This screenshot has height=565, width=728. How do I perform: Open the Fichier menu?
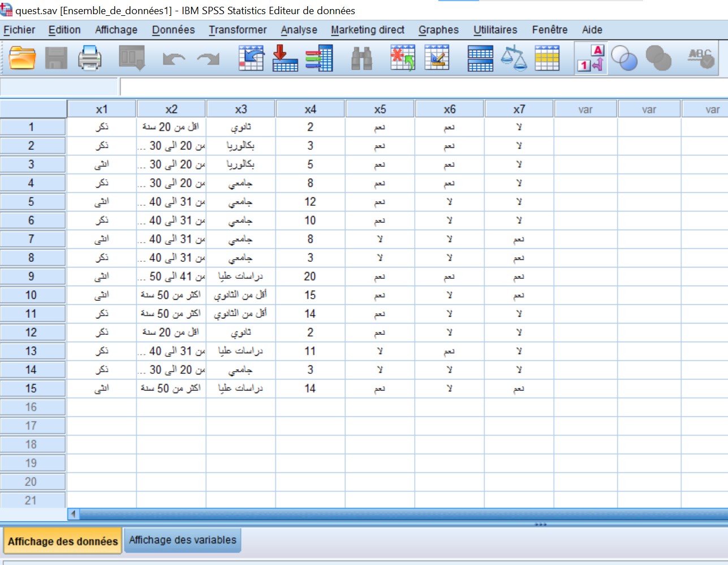click(x=19, y=30)
